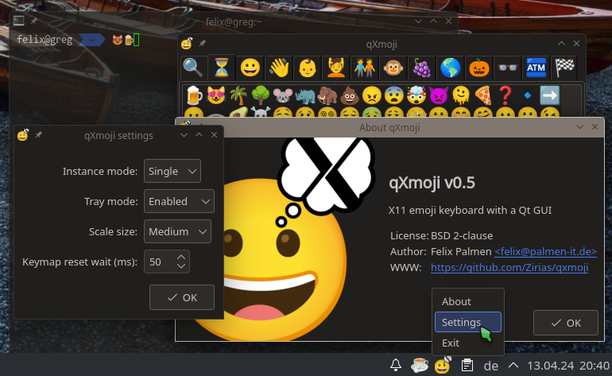
Task: Click the qXmoji settings title bar app icon
Action: point(23,135)
